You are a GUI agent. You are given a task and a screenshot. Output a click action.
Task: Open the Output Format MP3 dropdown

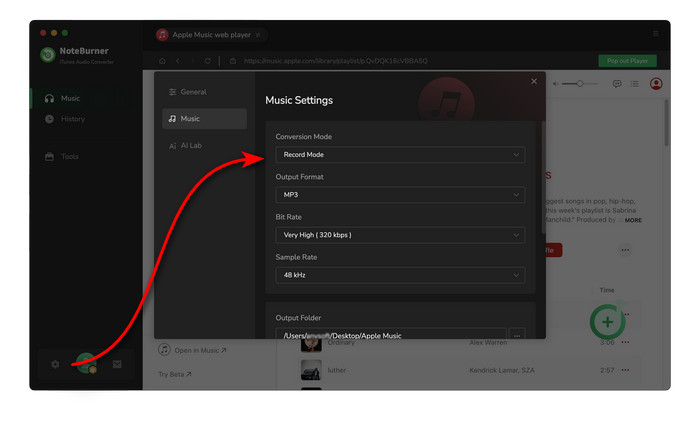click(x=400, y=195)
